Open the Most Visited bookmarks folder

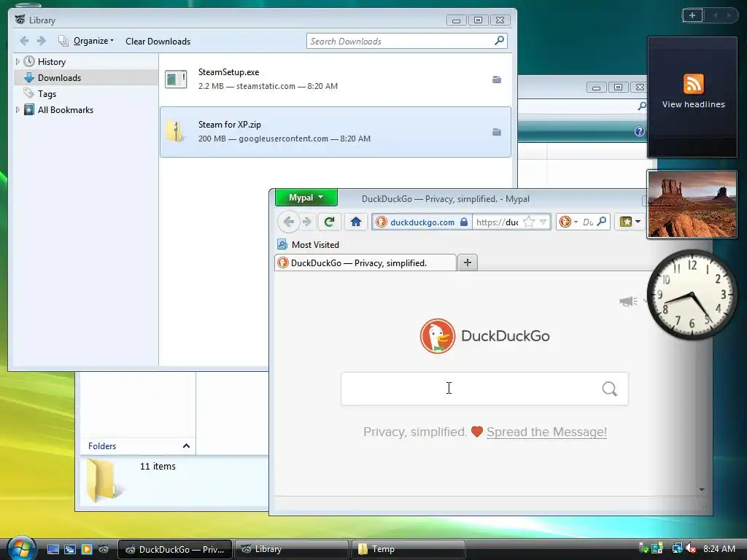(x=309, y=245)
